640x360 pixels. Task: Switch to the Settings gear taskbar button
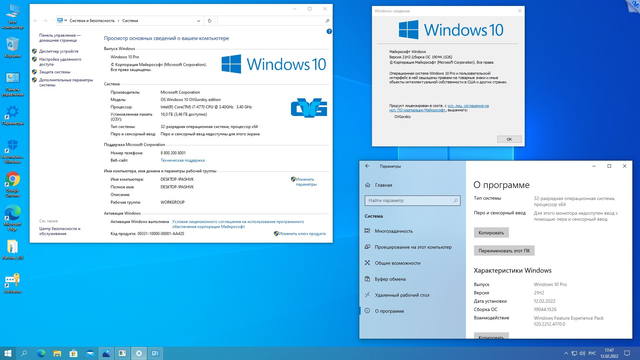tap(139, 353)
